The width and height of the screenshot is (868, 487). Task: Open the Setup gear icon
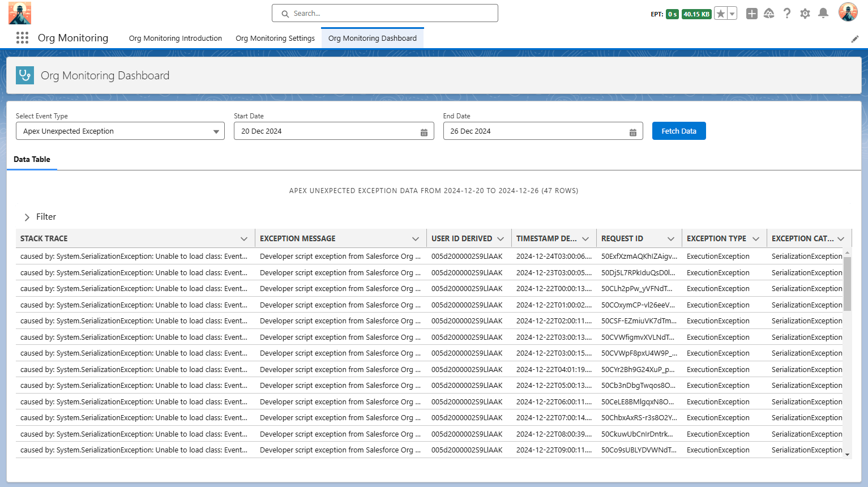tap(805, 14)
